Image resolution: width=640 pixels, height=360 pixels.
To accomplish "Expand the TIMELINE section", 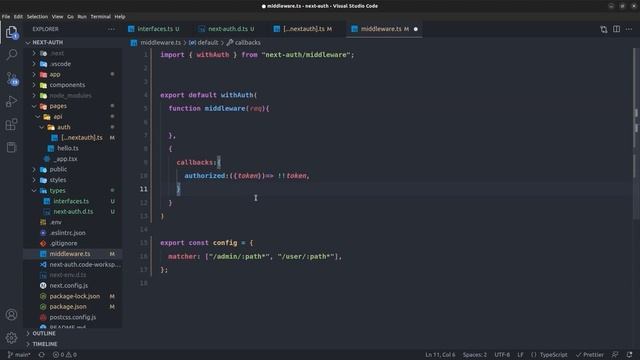I will 44,344.
